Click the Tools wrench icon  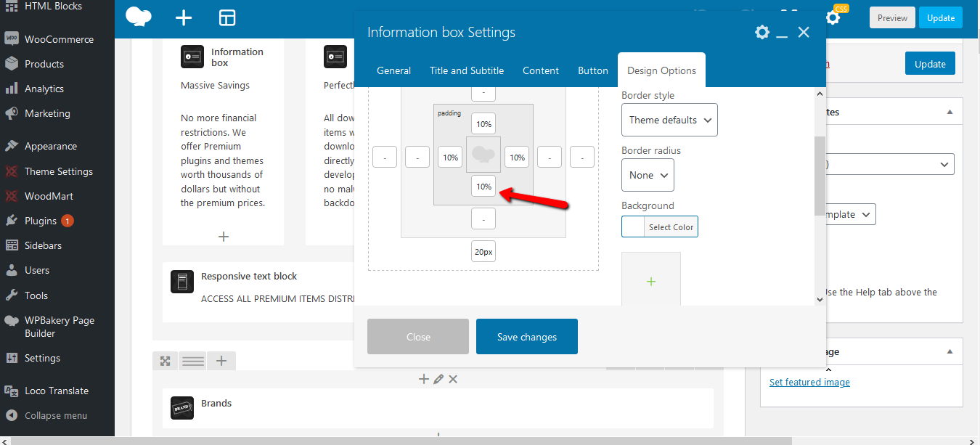(12, 295)
